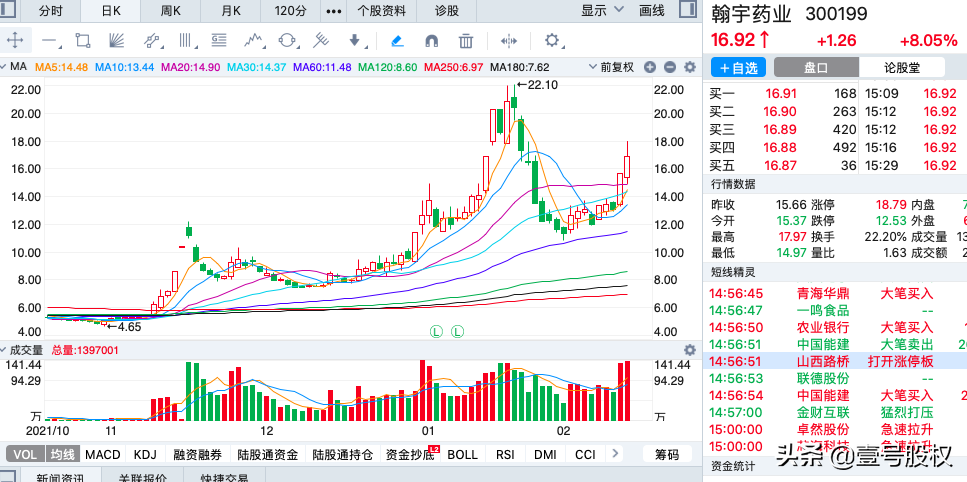Switch to the 月K tab
Image resolution: width=967 pixels, height=482 pixels.
pos(231,10)
